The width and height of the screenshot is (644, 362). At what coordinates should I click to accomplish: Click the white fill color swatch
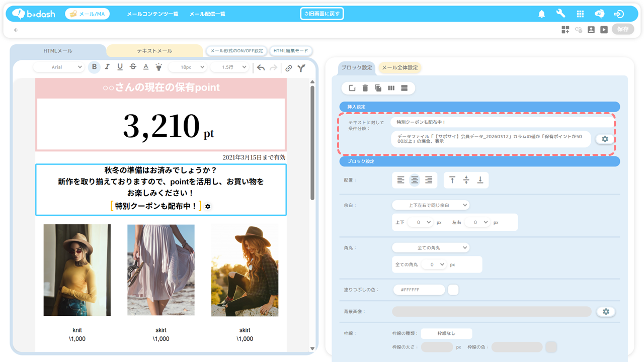[453, 290]
